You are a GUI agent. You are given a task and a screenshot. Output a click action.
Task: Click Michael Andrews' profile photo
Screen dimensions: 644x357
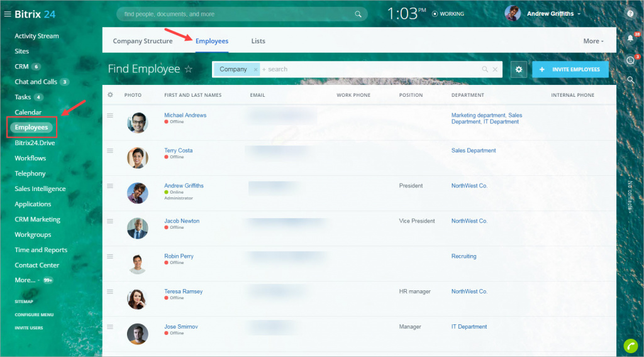(138, 123)
